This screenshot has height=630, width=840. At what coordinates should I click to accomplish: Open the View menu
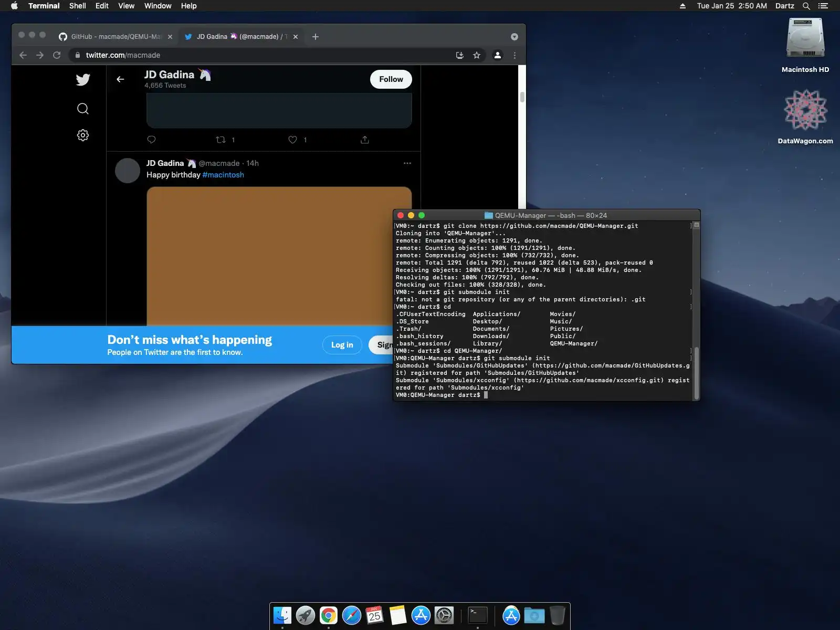pos(126,6)
